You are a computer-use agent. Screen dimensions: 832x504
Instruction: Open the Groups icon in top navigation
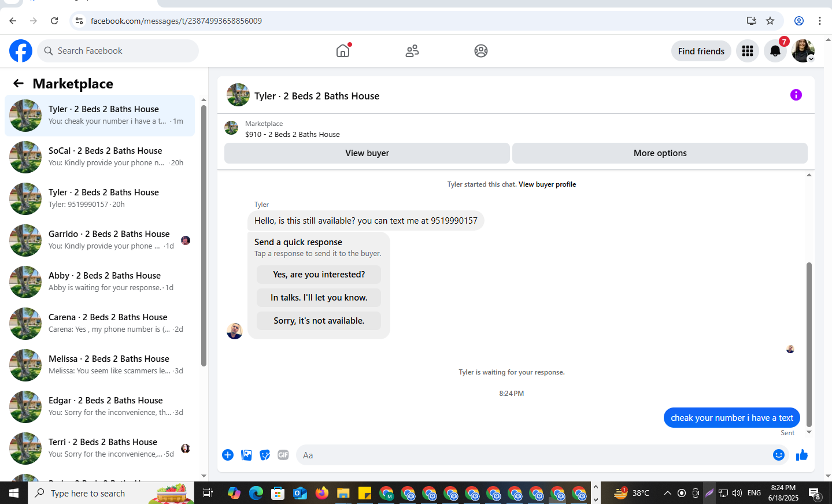(x=481, y=51)
